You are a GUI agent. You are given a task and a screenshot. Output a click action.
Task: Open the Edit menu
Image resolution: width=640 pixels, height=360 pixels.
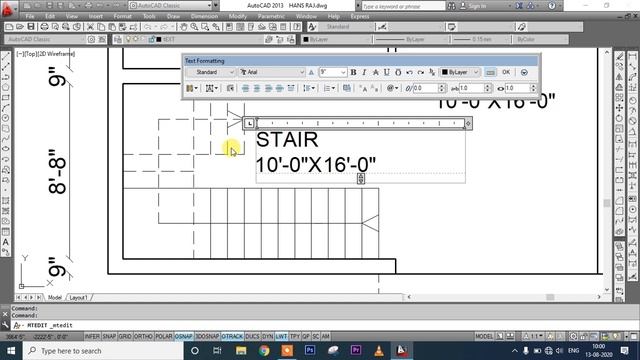point(50,16)
